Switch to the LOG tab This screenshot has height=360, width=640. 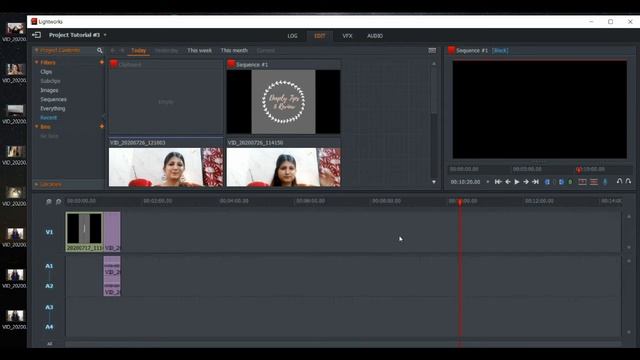point(292,36)
